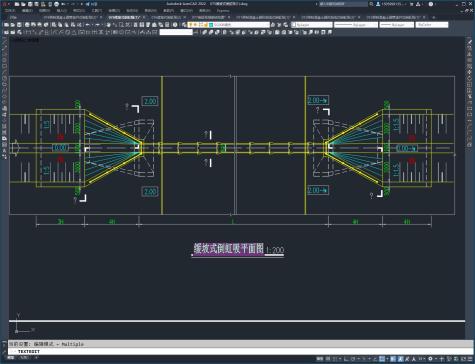475x364 pixels.
Task: Open title bar Help question mark icon
Action: tap(431, 4)
